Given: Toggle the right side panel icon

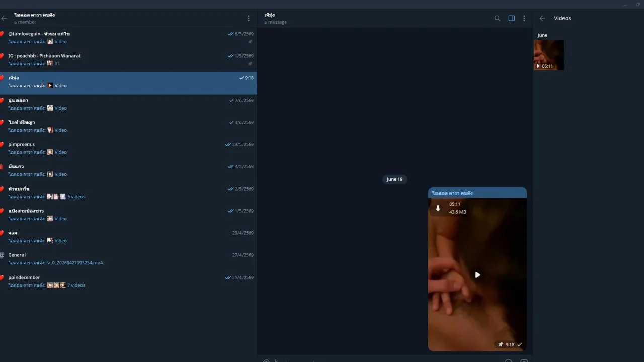Looking at the screenshot, I should tap(511, 18).
